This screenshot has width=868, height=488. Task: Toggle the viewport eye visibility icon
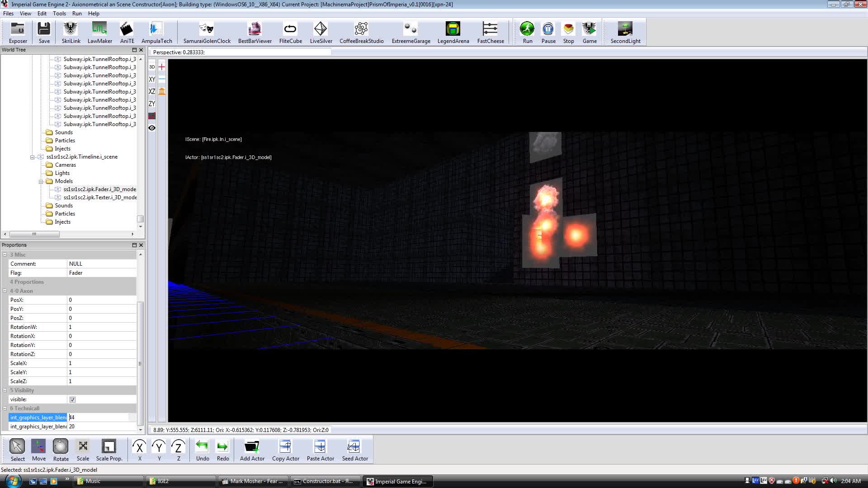click(152, 128)
